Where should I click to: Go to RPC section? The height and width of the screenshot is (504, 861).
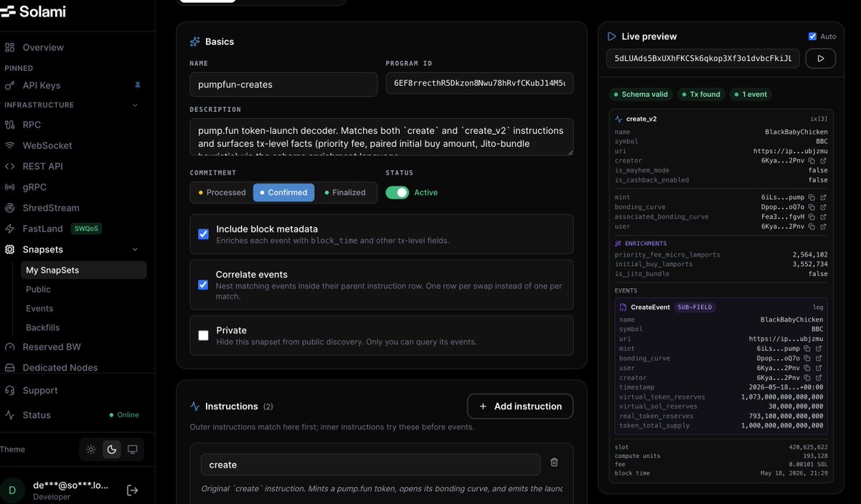tap(32, 125)
